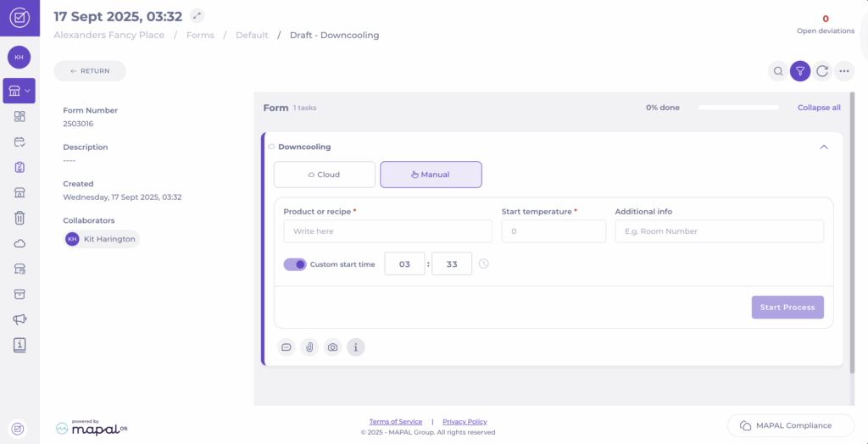Click the search magnifier icon
The width and height of the screenshot is (868, 444).
point(777,71)
